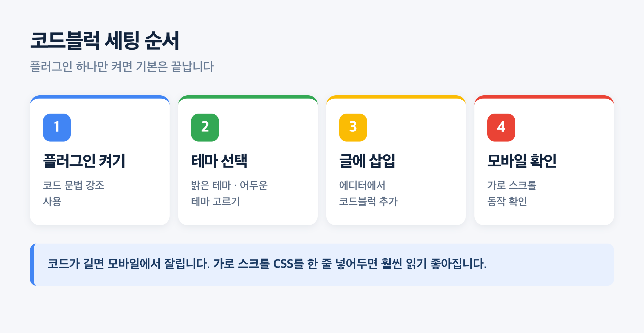
Task: Click the yellow top stripe of card three
Action: 396,97
